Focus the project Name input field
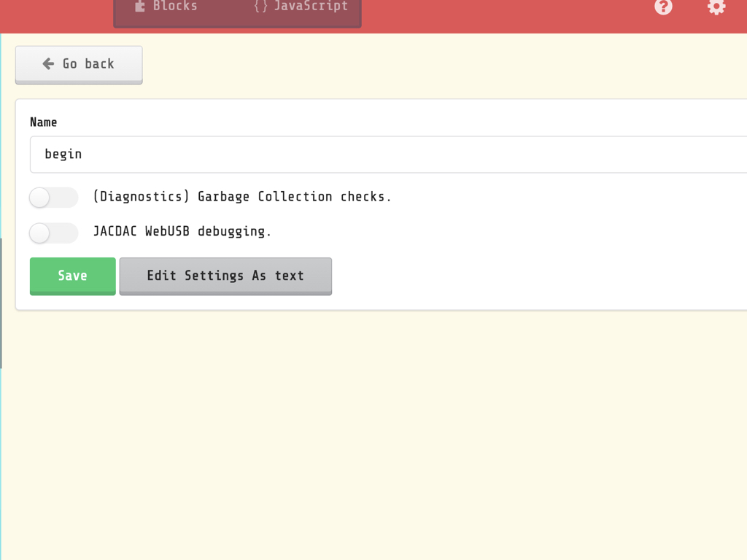Viewport: 747px width, 560px height. coord(388,155)
